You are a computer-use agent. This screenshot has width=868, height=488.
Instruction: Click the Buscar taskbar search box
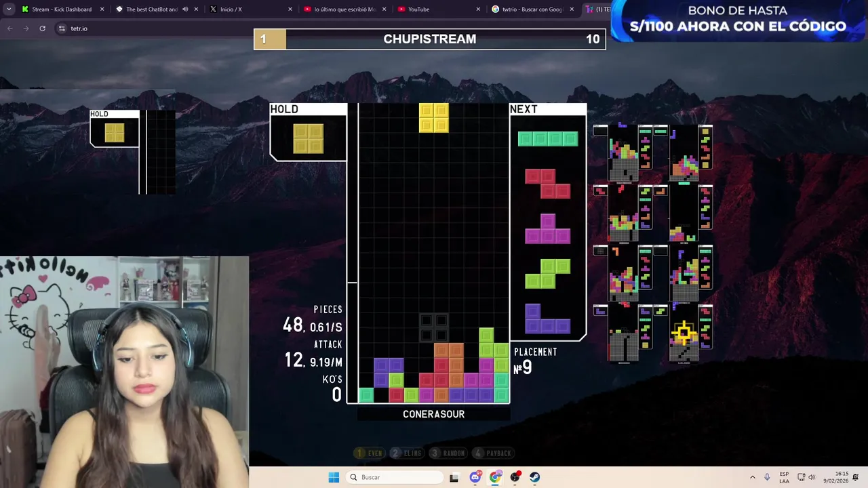coord(394,477)
